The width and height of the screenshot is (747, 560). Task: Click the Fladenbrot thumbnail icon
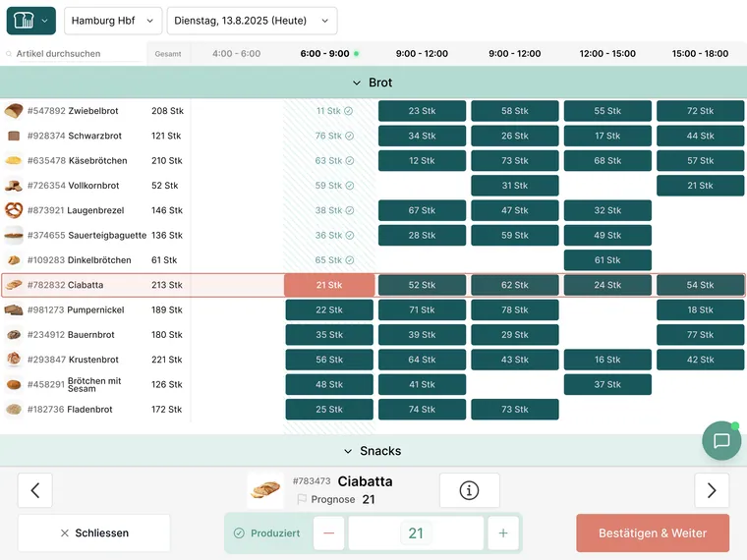point(14,409)
